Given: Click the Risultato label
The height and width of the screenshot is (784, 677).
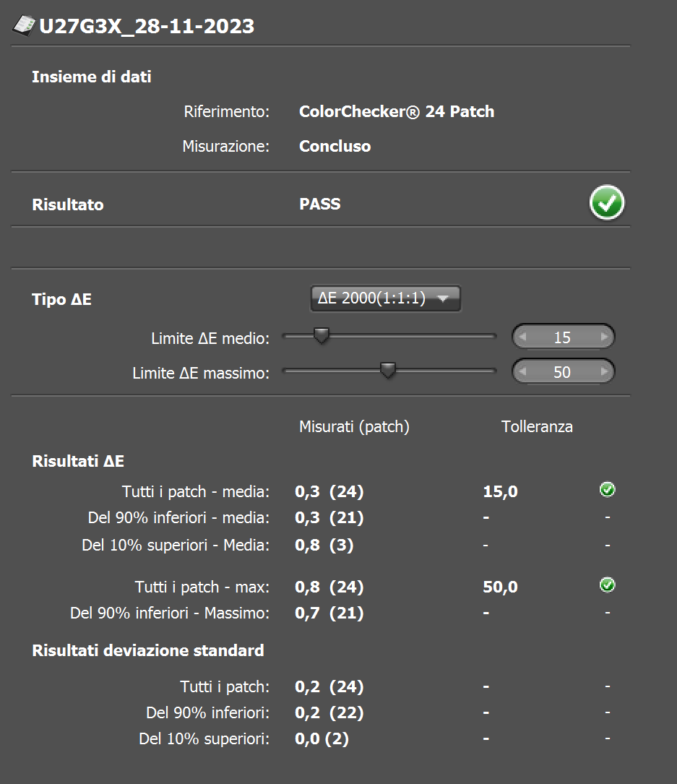Looking at the screenshot, I should click(x=68, y=204).
